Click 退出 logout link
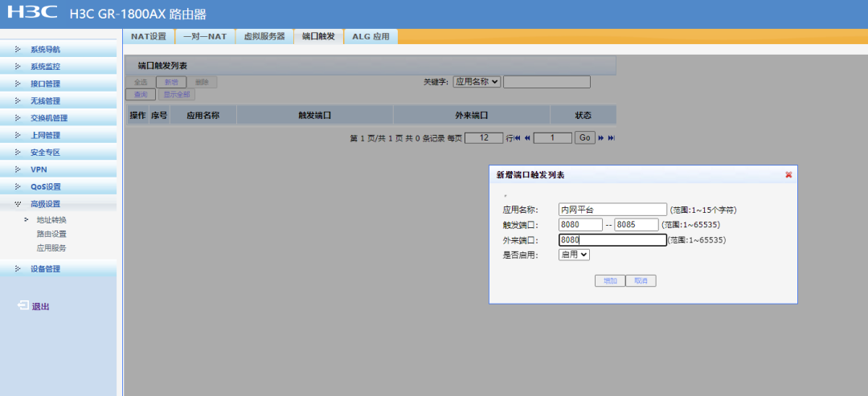The image size is (868, 396). tap(40, 306)
